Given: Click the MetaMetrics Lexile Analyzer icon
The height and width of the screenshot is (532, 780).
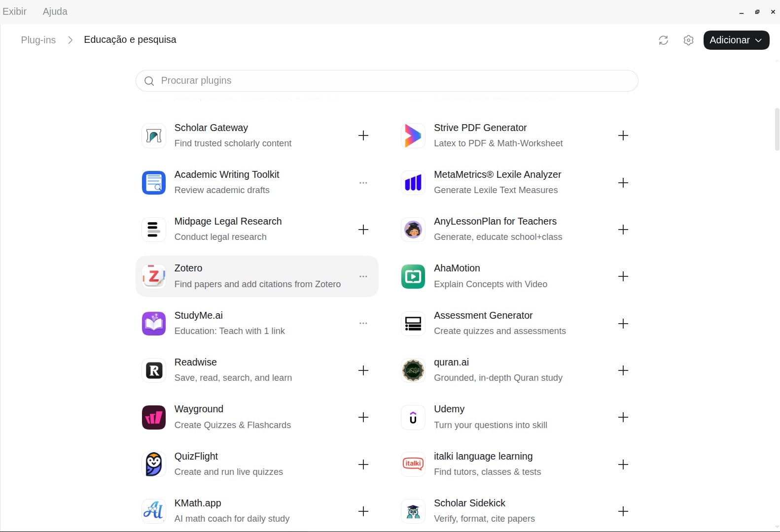Looking at the screenshot, I should [x=413, y=183].
